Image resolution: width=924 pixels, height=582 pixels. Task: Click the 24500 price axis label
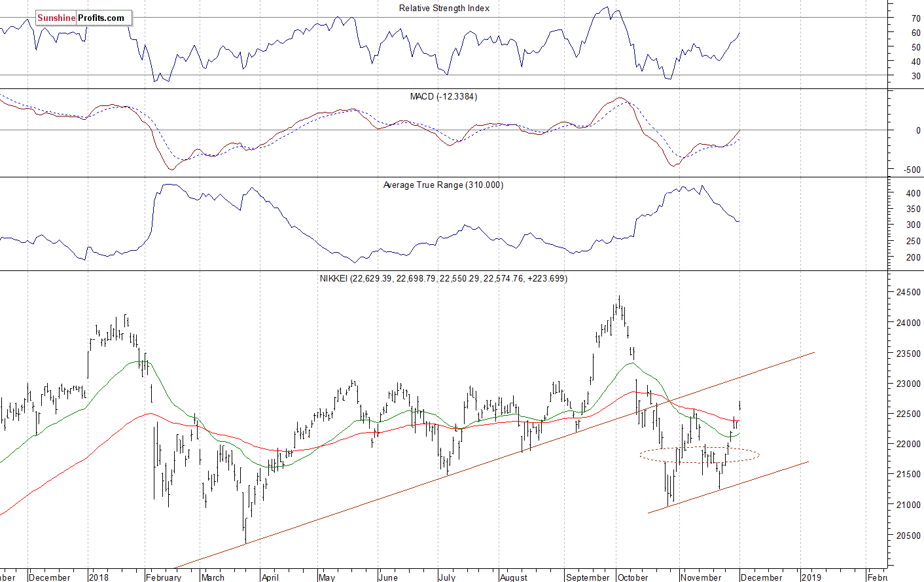coord(908,292)
